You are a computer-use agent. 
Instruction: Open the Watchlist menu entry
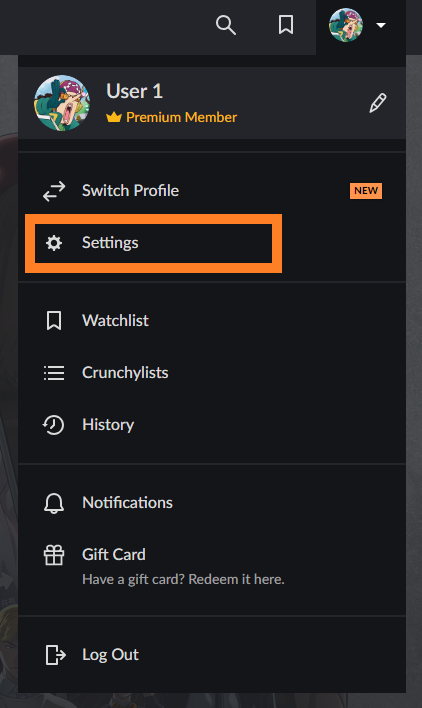[x=212, y=321]
